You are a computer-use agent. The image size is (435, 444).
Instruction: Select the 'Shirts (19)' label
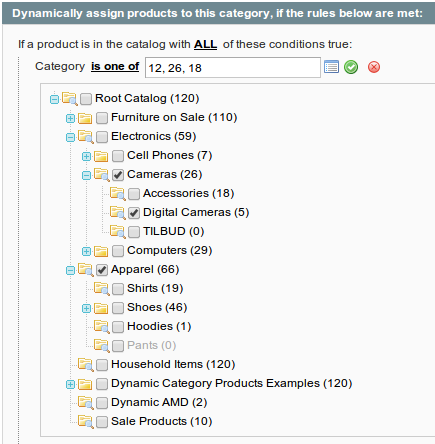click(155, 288)
